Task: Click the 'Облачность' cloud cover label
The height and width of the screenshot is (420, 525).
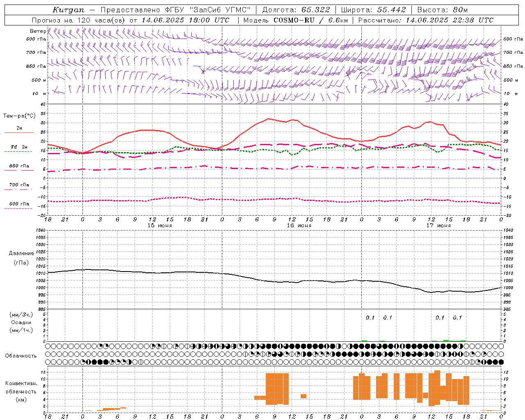Action: coord(21,356)
